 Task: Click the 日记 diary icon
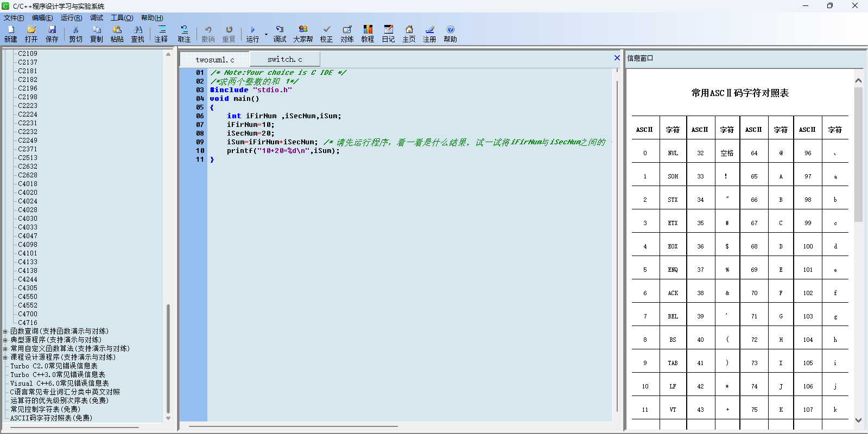click(x=388, y=33)
